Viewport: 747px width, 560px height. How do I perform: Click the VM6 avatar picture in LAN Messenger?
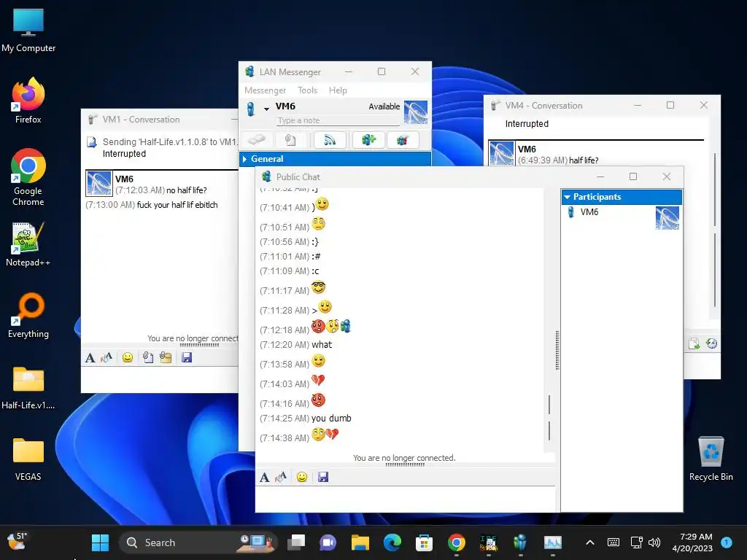click(x=415, y=112)
